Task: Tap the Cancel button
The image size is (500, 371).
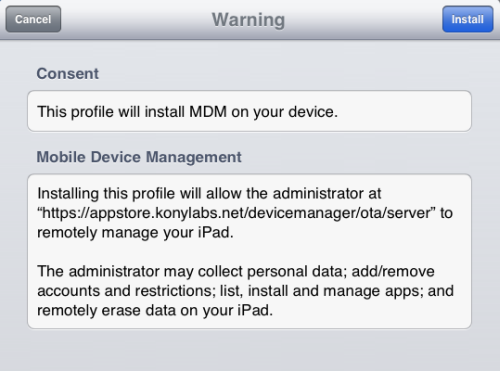Action: click(x=33, y=19)
